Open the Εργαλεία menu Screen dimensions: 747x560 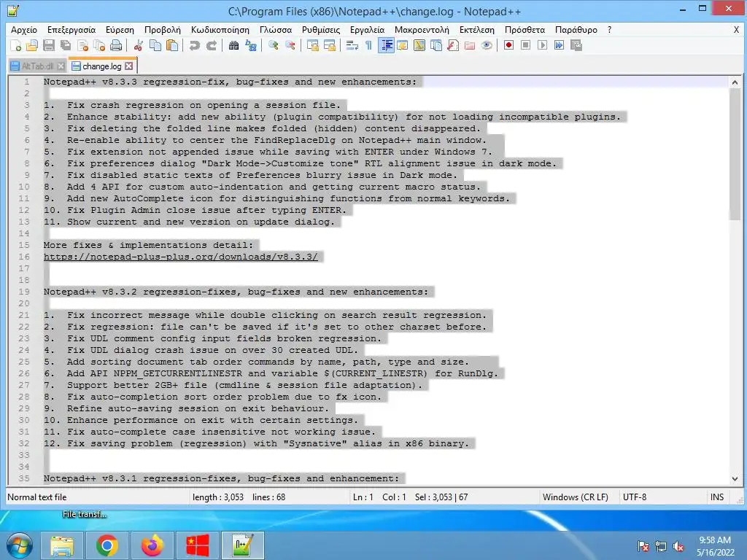click(x=368, y=29)
